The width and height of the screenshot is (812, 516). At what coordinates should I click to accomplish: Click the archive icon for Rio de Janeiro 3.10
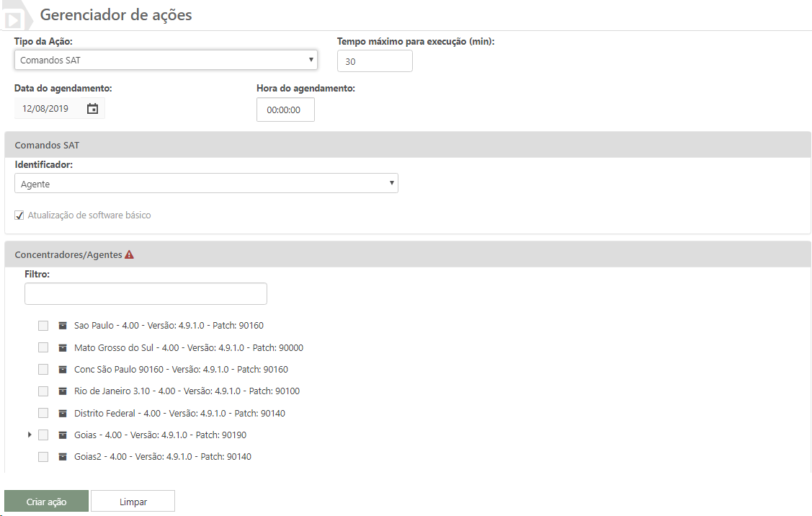[x=63, y=391]
